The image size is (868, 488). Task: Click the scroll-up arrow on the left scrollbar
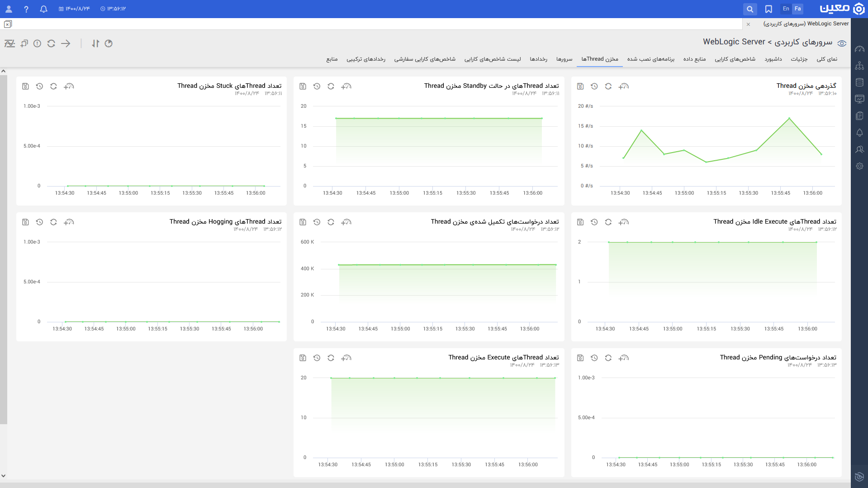coord(3,71)
